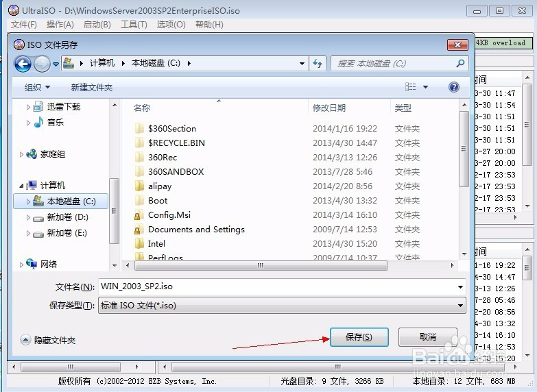537x392 pixels.
Task: Click the 家庭组 homegroup icon
Action: point(32,154)
